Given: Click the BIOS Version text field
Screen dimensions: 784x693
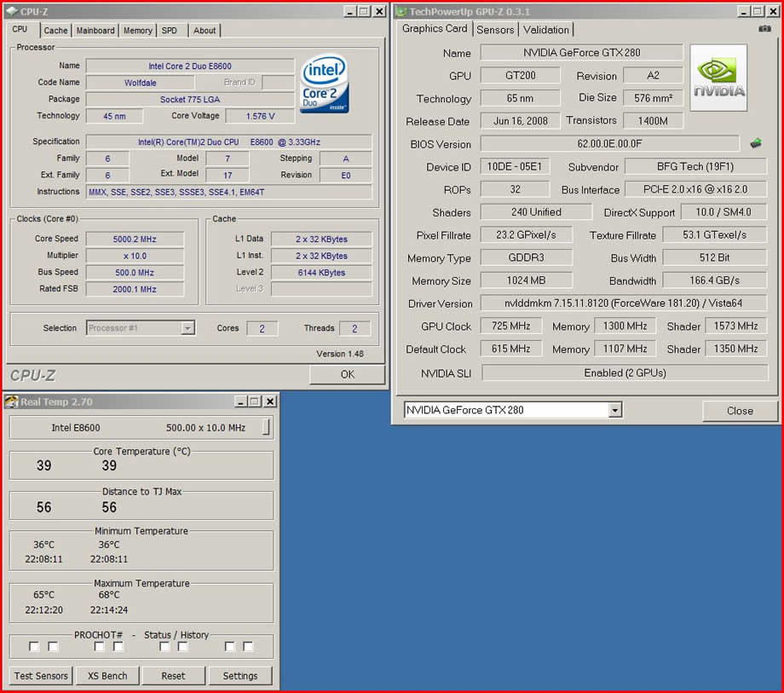Looking at the screenshot, I should coord(609,143).
